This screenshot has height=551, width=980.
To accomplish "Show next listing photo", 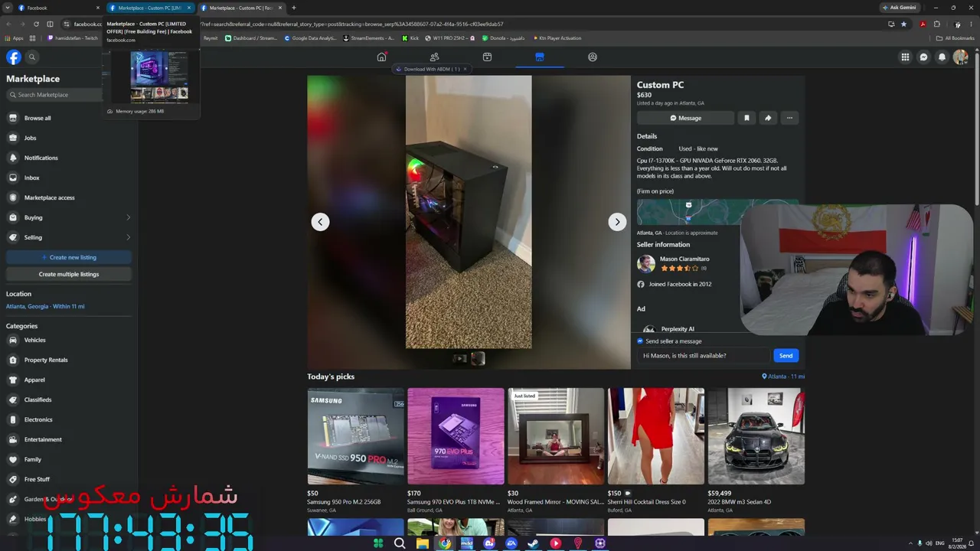I will click(x=617, y=222).
